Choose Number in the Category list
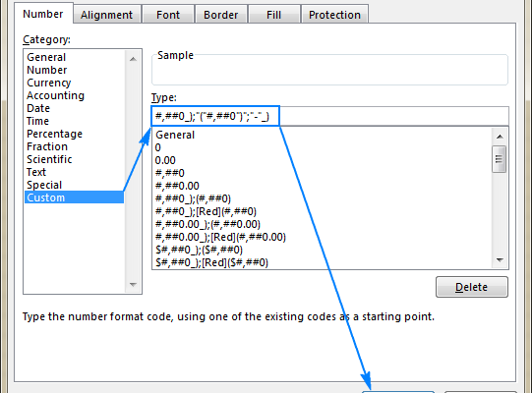532x393 pixels. [x=74, y=70]
